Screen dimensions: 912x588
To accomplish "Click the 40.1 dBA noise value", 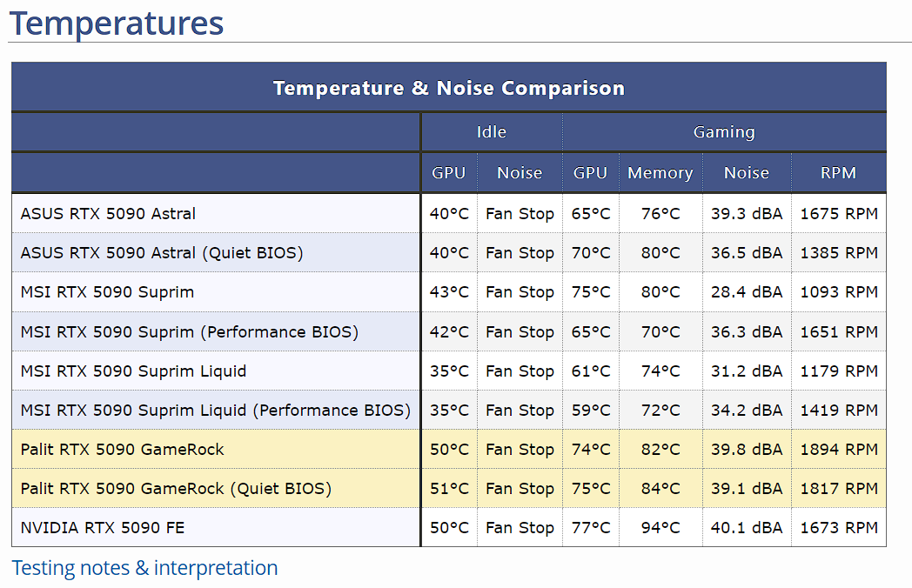I will 747,528.
